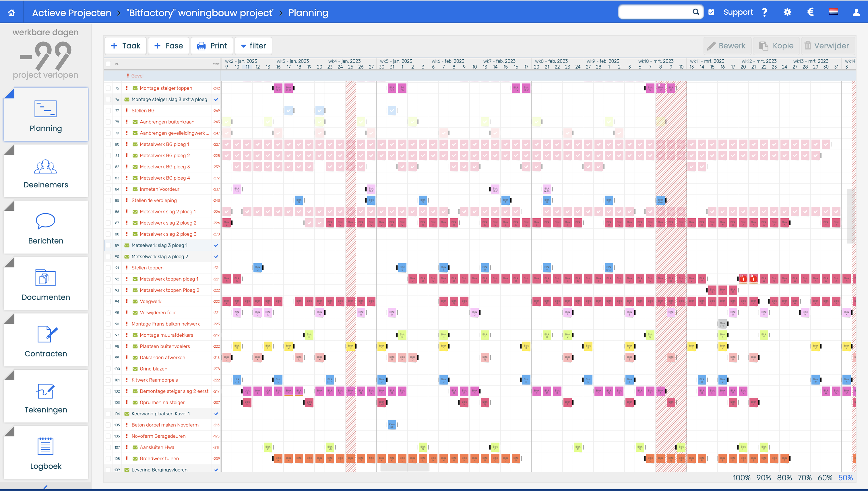This screenshot has width=868, height=491.
Task: Click mail icon for Voegwerk
Action: [135, 301]
